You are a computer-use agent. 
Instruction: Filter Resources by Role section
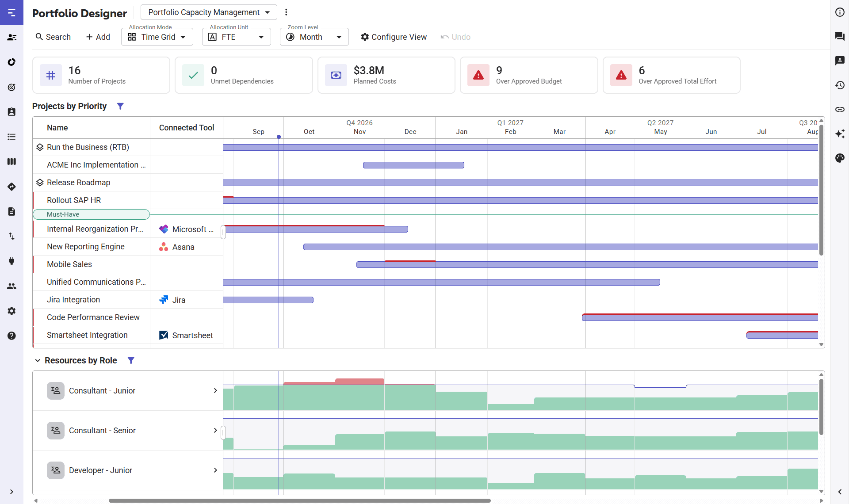[131, 360]
